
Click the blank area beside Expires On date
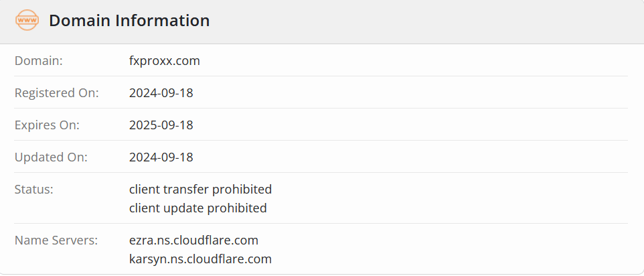(x=411, y=125)
